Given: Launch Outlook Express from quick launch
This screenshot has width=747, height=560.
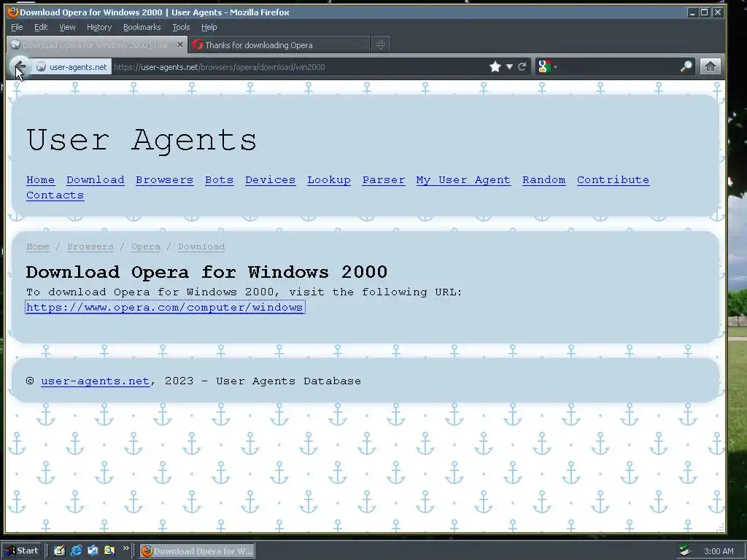Looking at the screenshot, I should pyautogui.click(x=93, y=551).
